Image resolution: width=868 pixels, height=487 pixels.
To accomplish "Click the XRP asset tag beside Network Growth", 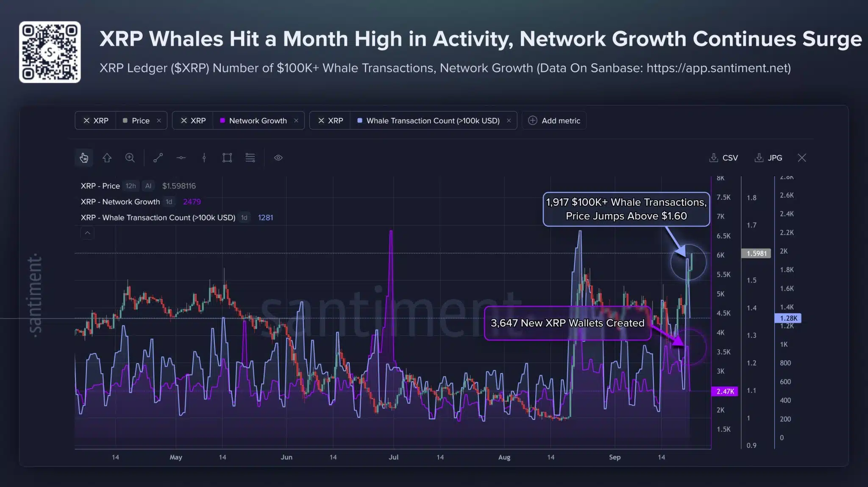I will point(193,120).
